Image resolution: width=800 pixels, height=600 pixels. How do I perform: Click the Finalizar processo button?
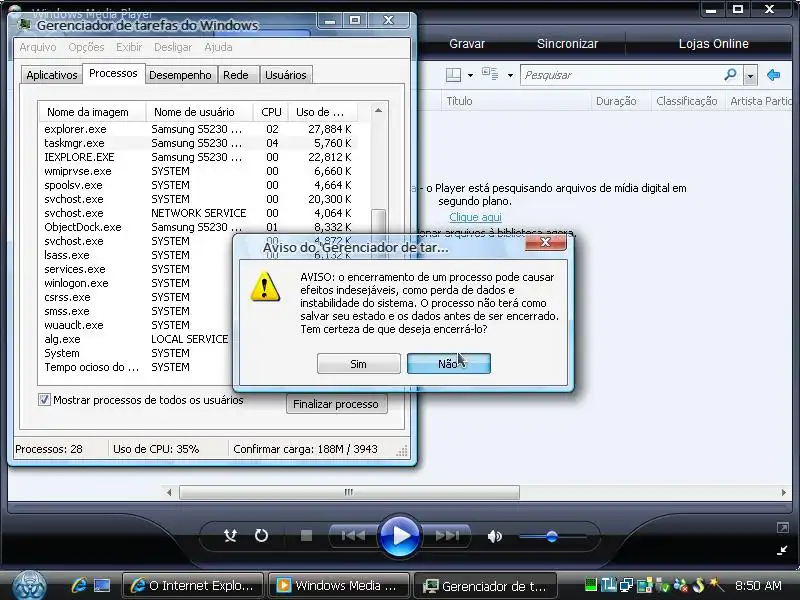336,404
